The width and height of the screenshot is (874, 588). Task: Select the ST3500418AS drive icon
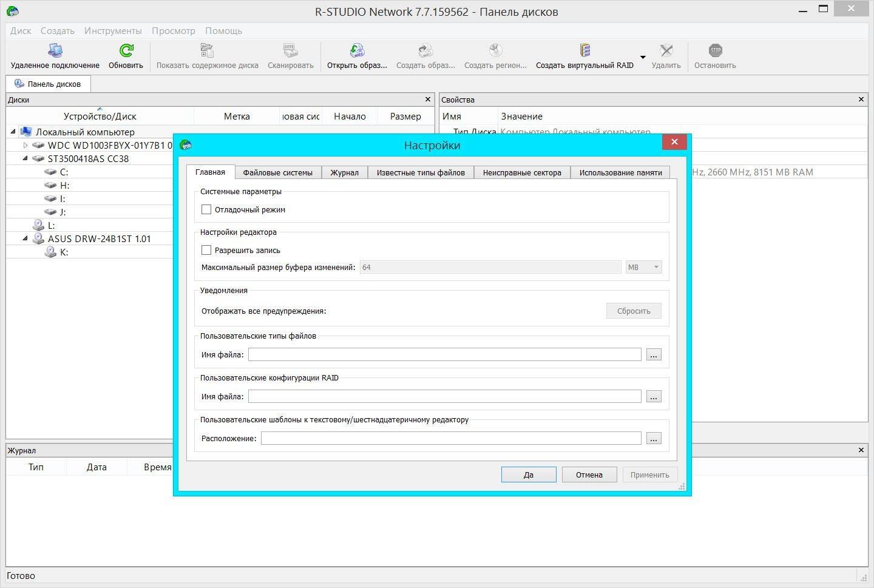click(x=38, y=158)
